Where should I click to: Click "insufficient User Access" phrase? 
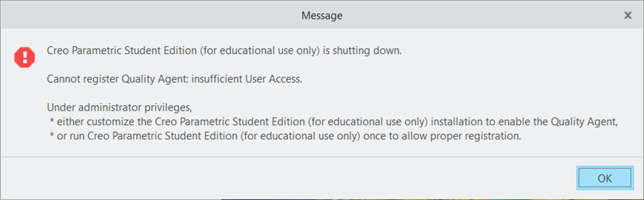(x=246, y=79)
